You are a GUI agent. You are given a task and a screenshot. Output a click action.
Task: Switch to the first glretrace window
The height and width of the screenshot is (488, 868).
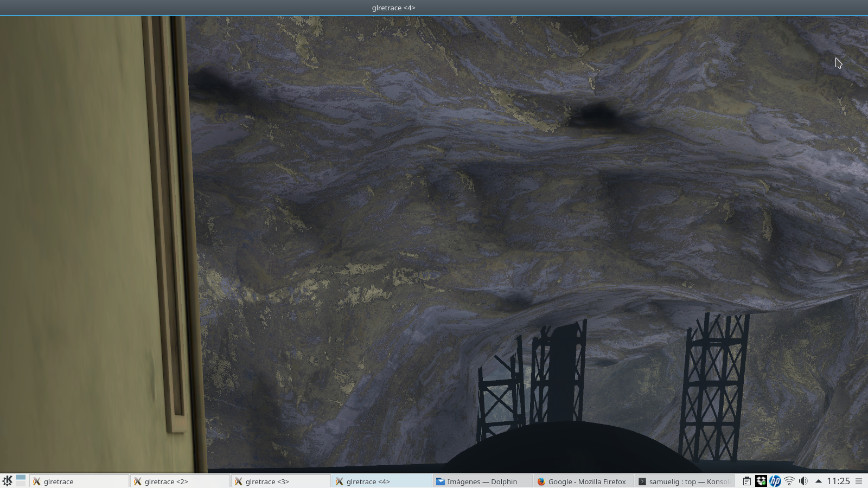point(79,481)
